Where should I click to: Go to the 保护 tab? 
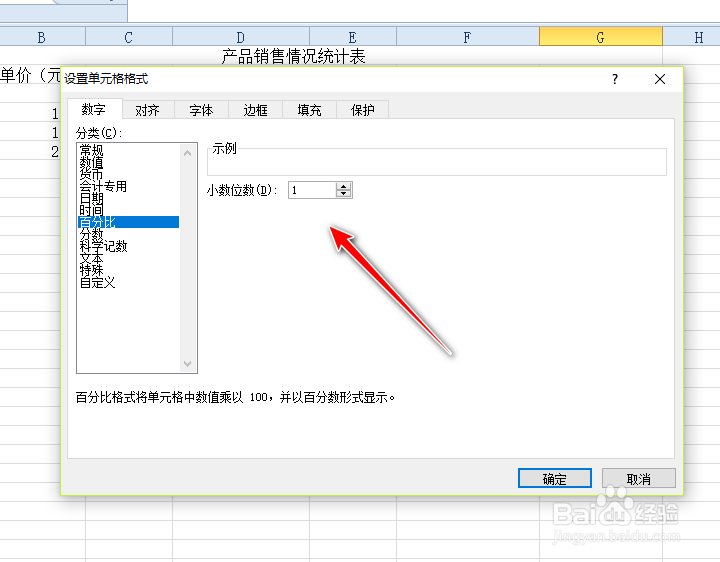point(363,110)
